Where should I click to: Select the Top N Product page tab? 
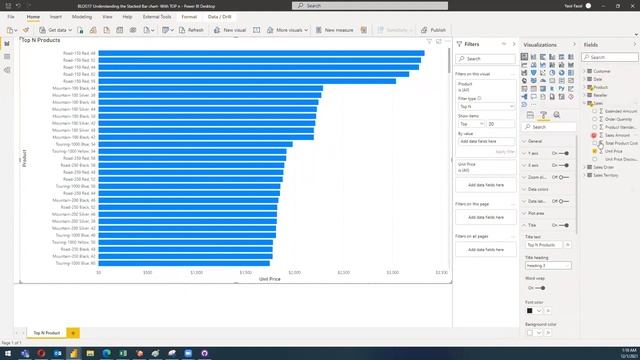point(47,333)
